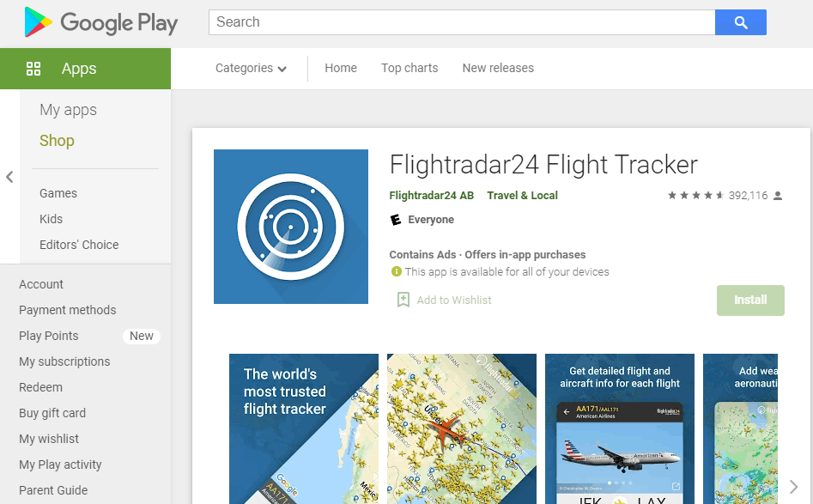Open the New releases tab

click(x=498, y=68)
